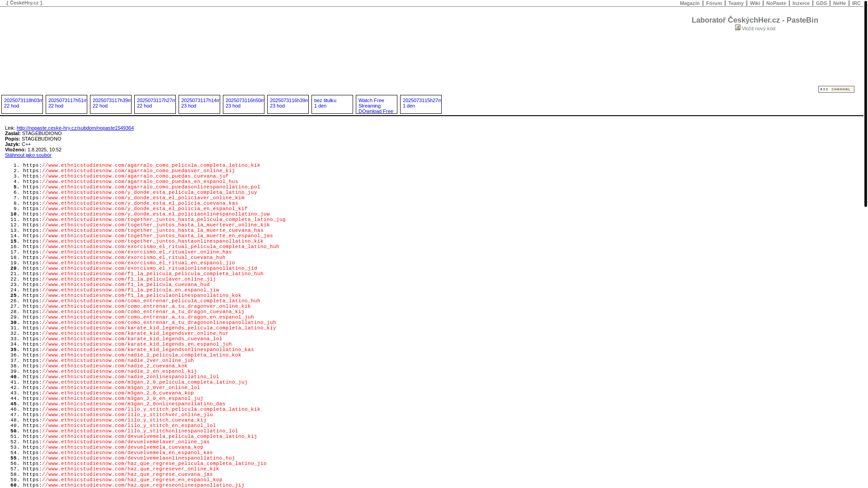Open the NeHe menu item
This screenshot has height=488, width=868.
pos(839,3)
